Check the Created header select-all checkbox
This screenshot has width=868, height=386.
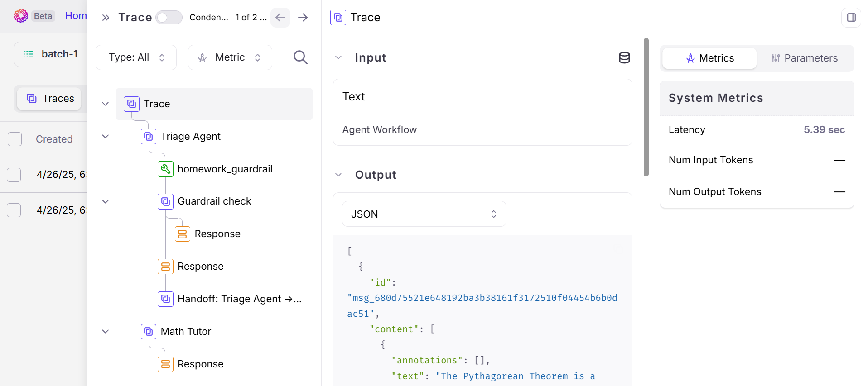coord(15,139)
